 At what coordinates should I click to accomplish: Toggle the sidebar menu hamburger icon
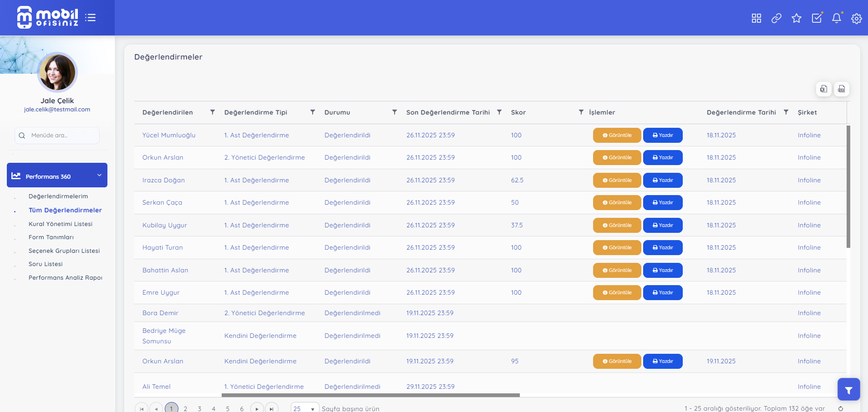click(90, 18)
